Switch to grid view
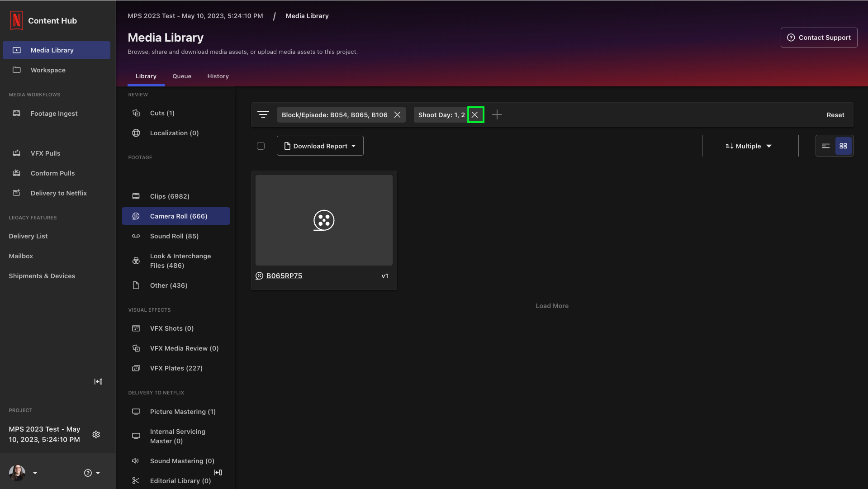The height and width of the screenshot is (489, 868). 843,146
